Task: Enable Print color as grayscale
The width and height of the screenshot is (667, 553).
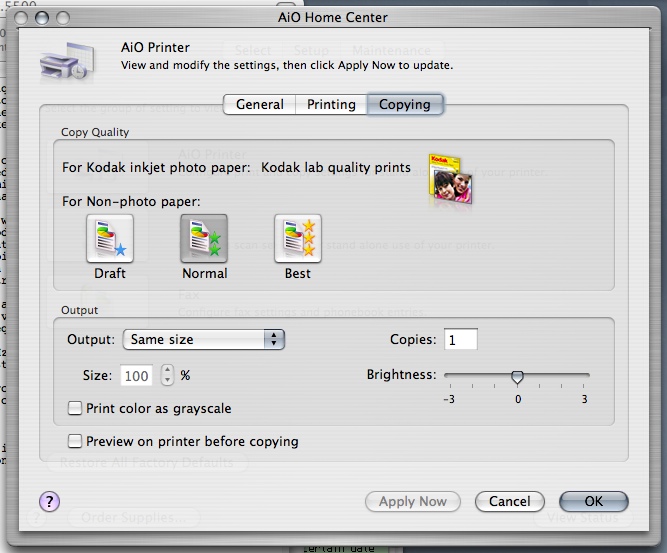Action: (75, 408)
